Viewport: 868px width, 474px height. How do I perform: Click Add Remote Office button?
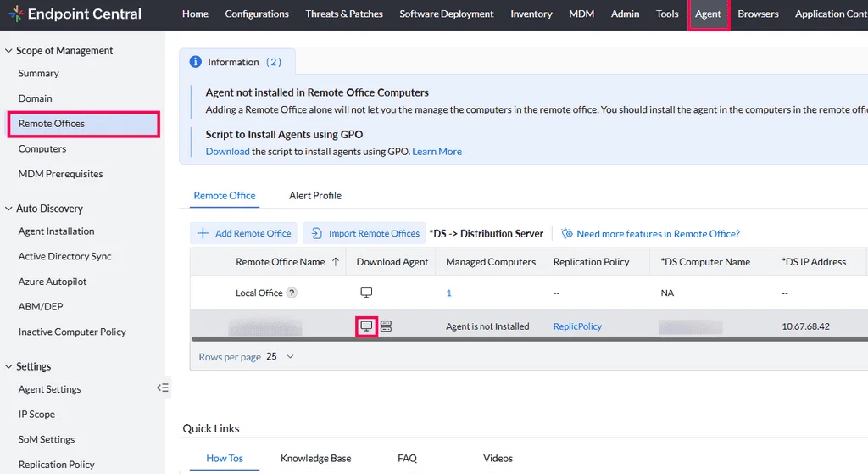[243, 233]
